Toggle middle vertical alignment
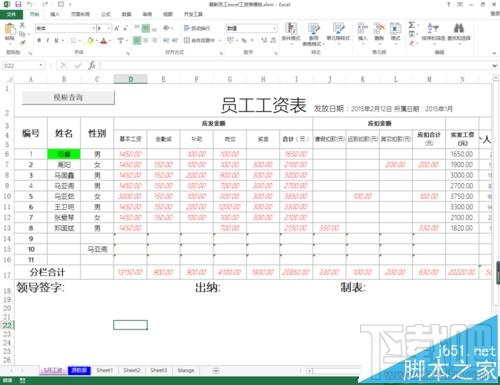Screen dimensions: 500x385 pyautogui.click(x=146, y=28)
